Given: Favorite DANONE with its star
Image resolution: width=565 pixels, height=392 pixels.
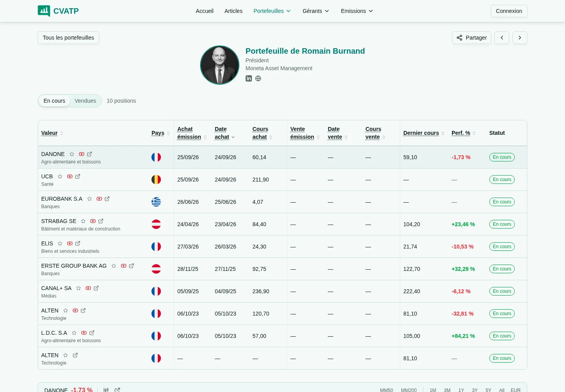Looking at the screenshot, I should coord(72,154).
